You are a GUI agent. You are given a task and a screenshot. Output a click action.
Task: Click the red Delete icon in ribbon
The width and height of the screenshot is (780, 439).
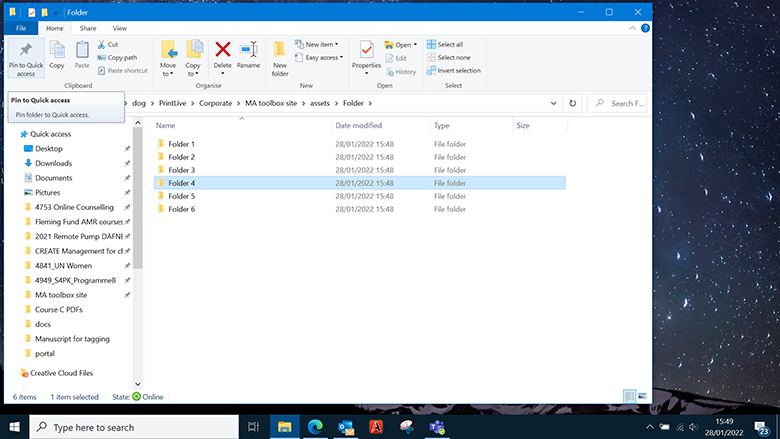[222, 52]
